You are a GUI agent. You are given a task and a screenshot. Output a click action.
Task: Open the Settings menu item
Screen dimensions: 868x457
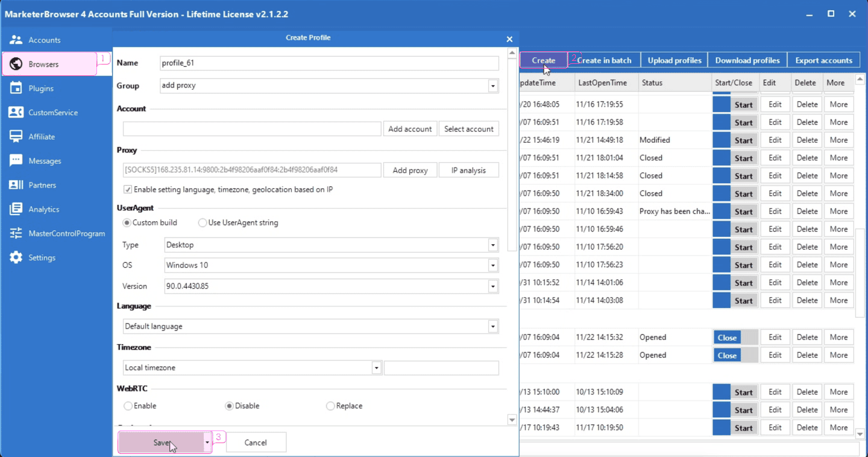(42, 257)
